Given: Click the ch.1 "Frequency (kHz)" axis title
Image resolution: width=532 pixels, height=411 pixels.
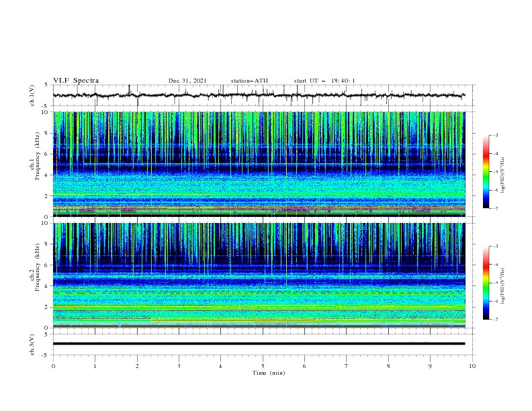Looking at the screenshot, I should (x=37, y=154).
